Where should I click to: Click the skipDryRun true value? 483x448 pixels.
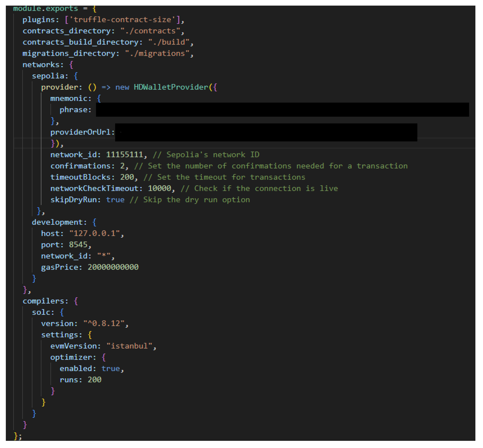pos(115,200)
